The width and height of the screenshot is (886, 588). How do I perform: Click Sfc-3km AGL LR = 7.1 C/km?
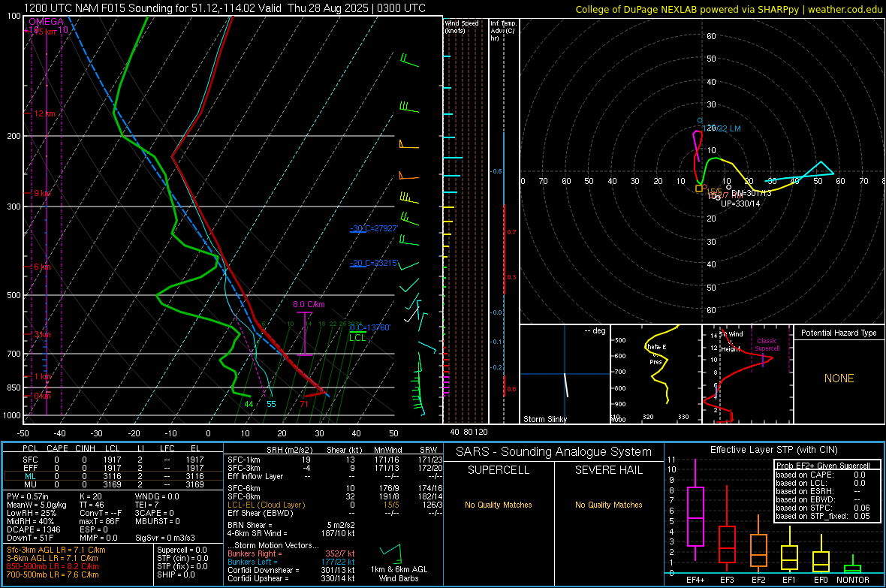[x=56, y=550]
